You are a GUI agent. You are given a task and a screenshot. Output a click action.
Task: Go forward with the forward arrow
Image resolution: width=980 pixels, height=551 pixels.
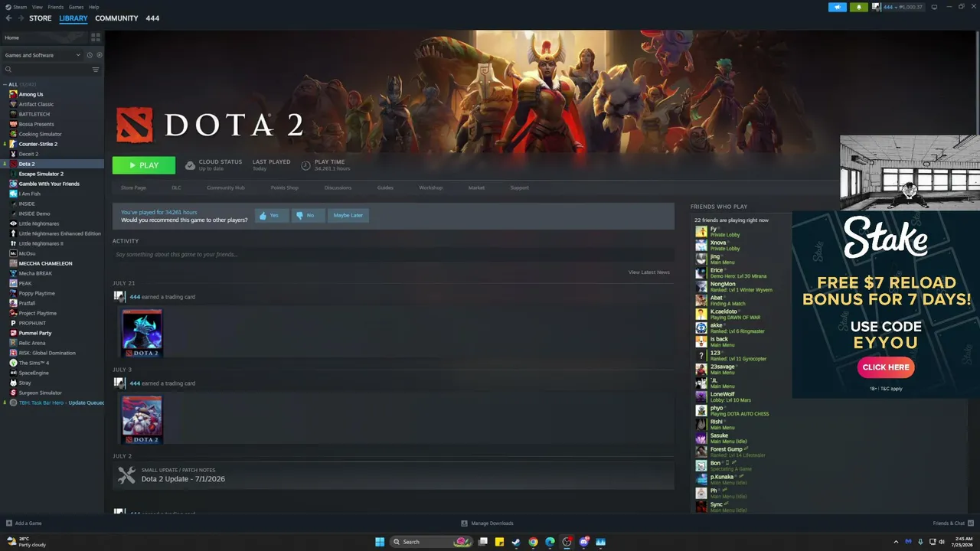pyautogui.click(x=20, y=18)
